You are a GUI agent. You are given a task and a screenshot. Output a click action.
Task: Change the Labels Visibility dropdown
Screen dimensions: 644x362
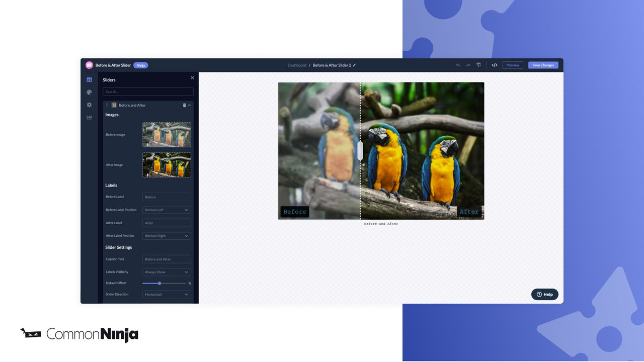(167, 272)
